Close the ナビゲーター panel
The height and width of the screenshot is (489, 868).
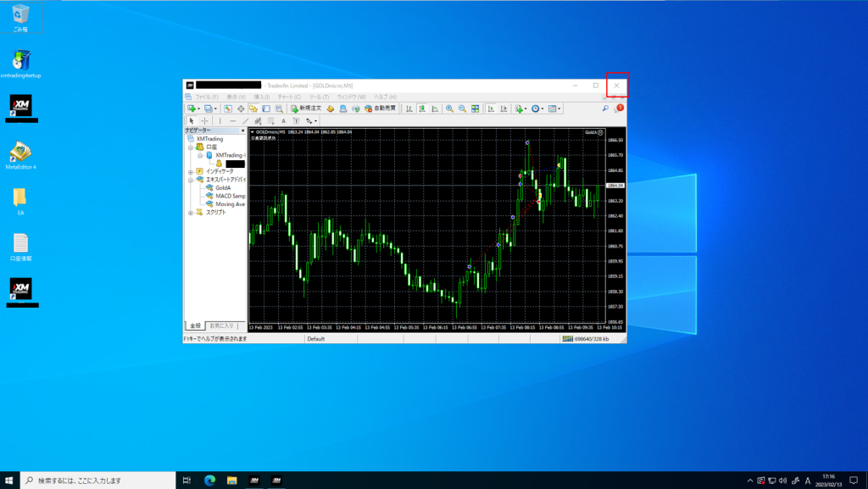coord(242,131)
